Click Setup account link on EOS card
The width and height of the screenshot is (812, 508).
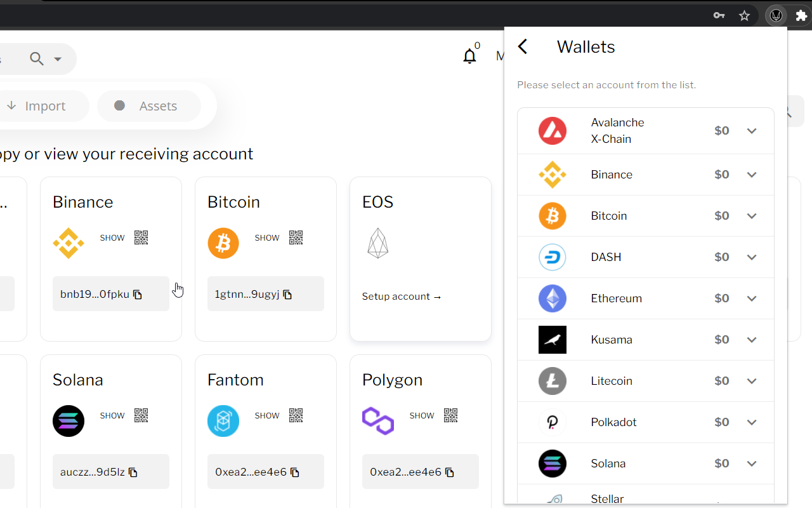tap(402, 297)
